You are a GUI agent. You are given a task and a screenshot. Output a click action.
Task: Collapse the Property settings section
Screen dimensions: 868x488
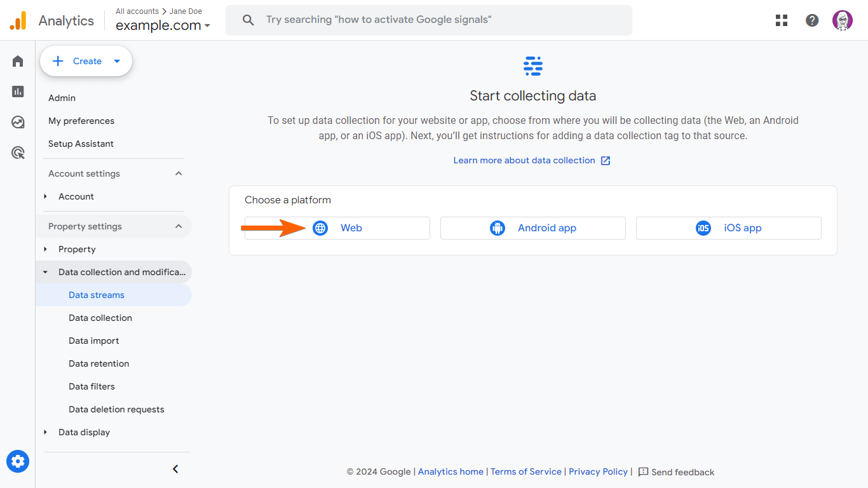[179, 226]
